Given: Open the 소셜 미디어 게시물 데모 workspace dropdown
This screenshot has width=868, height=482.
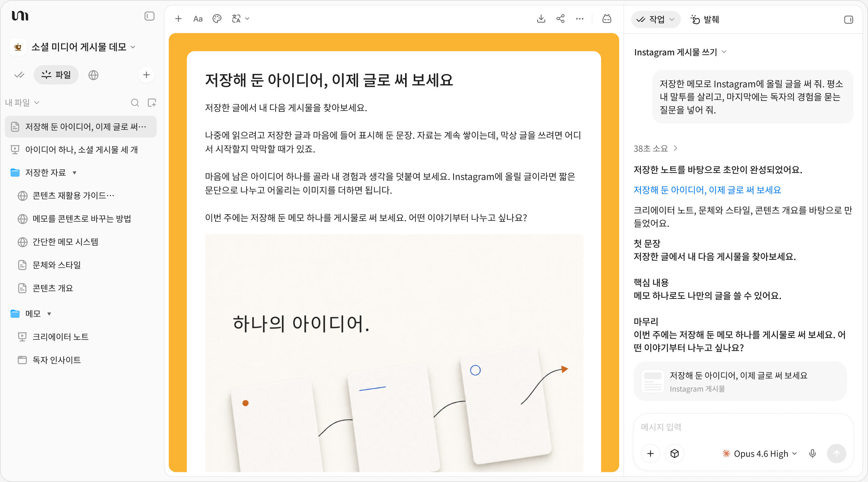Looking at the screenshot, I should click(84, 47).
